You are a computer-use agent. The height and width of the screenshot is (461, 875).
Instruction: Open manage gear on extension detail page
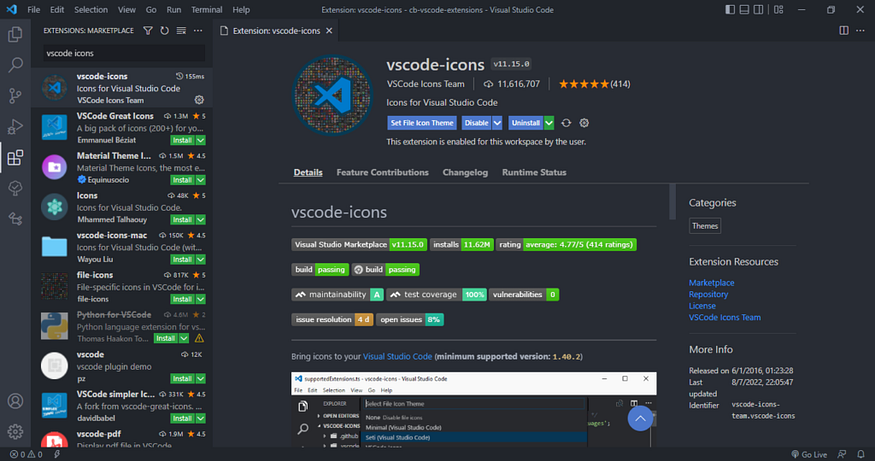(584, 123)
